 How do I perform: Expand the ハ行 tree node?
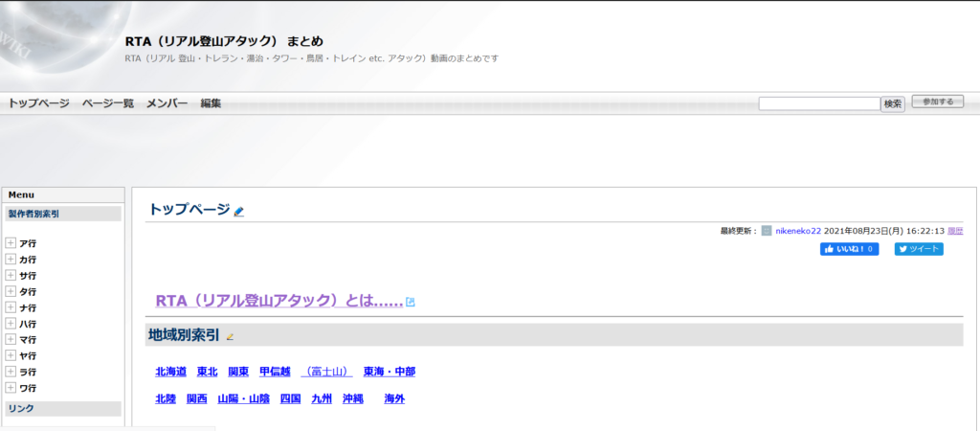[10, 324]
